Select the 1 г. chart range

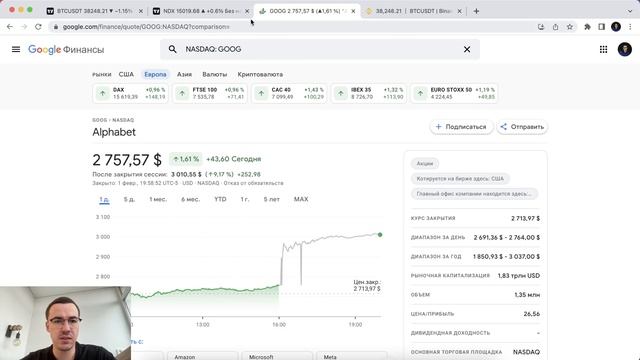coord(245,199)
